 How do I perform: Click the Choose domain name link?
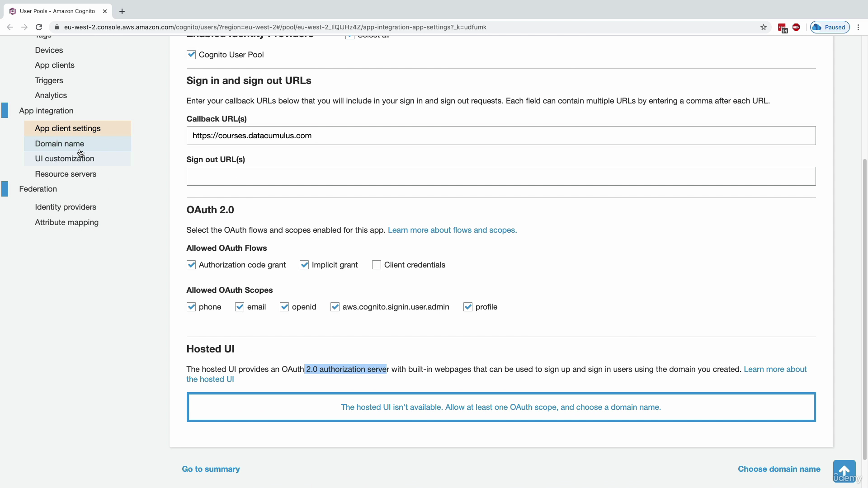point(779,469)
